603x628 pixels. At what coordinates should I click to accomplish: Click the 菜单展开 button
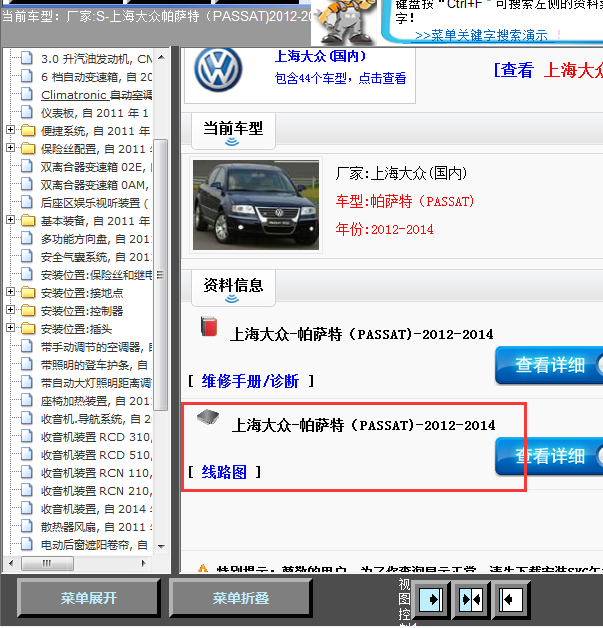click(89, 598)
